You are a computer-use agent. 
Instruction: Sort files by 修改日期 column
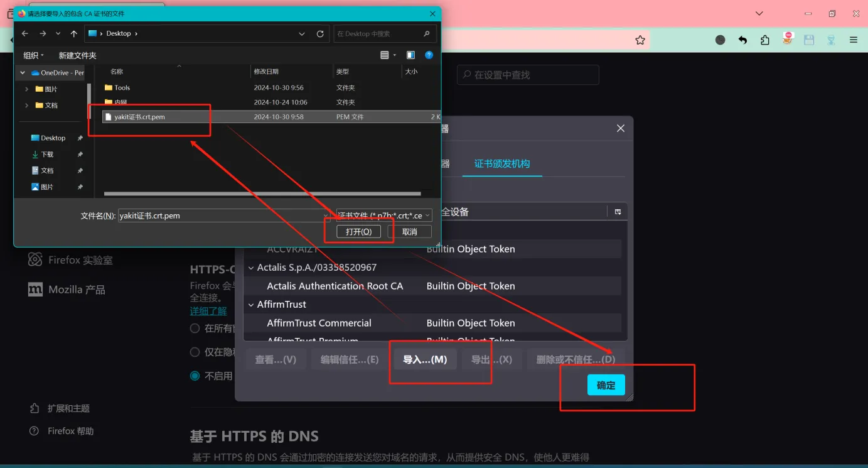coord(266,72)
